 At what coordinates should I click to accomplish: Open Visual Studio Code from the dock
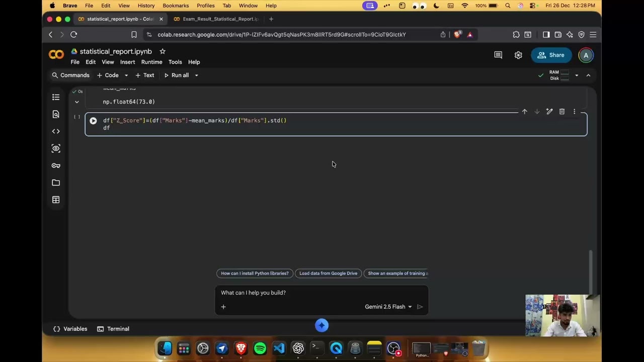279,348
